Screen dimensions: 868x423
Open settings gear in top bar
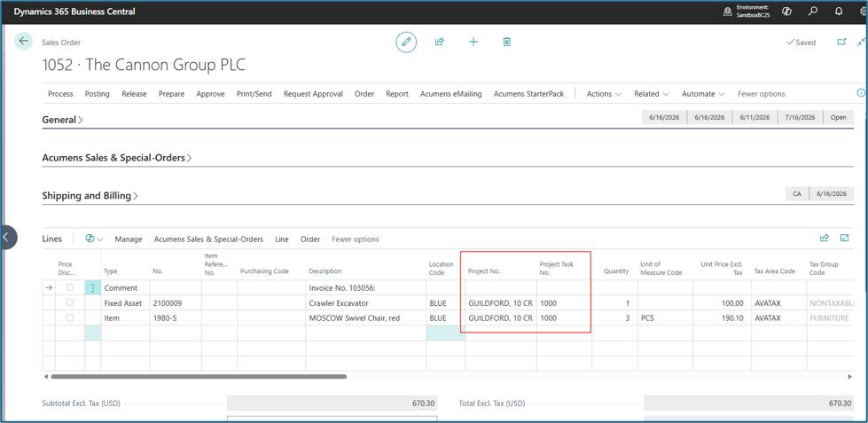tap(864, 12)
